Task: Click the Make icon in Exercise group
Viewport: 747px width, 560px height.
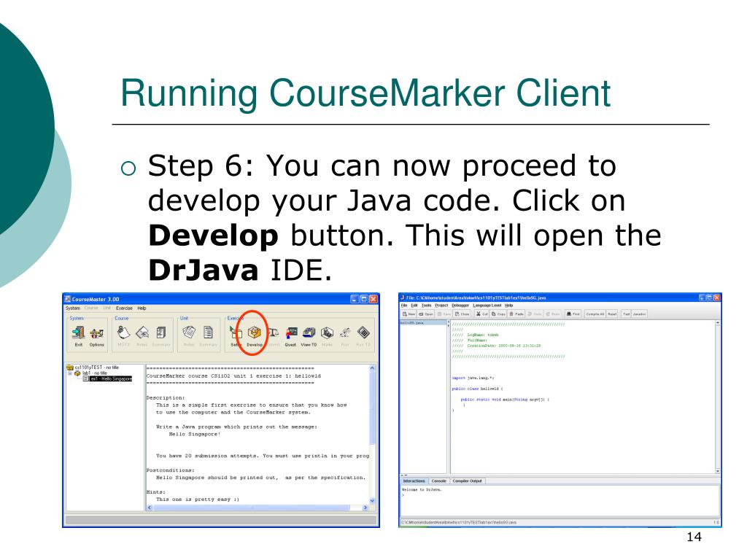Action: (327, 332)
